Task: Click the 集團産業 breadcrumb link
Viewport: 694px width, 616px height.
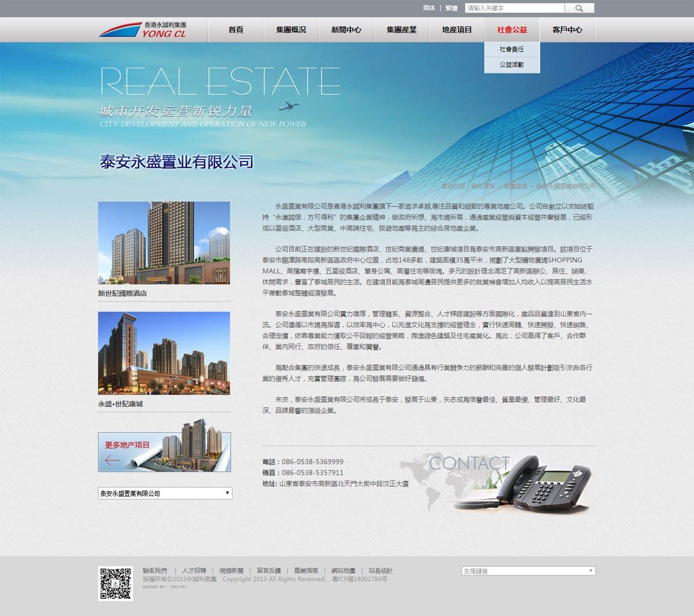Action: coord(515,186)
